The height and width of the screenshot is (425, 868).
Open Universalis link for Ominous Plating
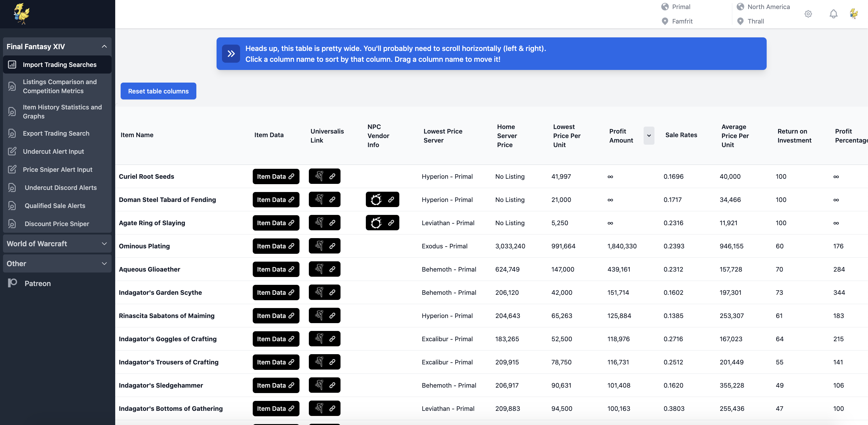click(x=324, y=246)
